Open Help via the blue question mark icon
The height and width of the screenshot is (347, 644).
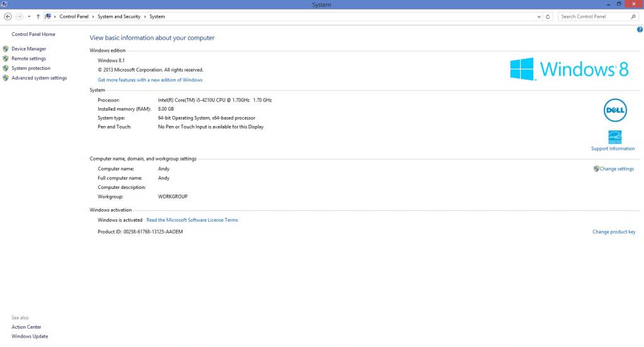click(640, 30)
